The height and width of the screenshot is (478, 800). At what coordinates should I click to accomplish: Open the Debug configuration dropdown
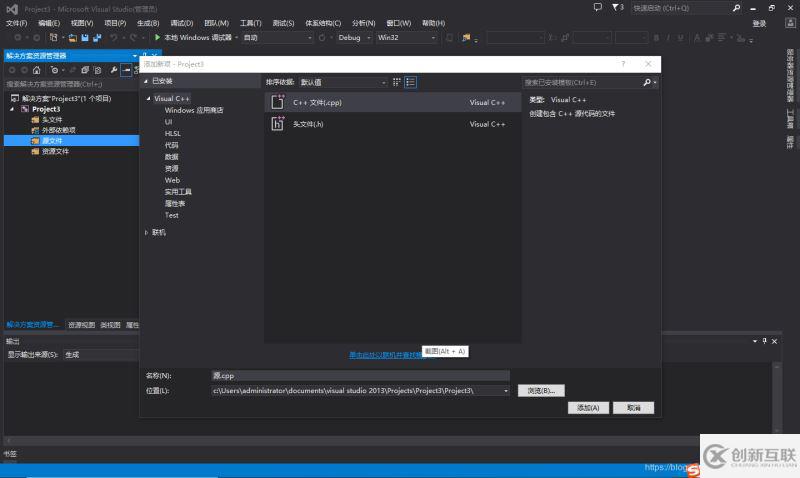click(354, 38)
